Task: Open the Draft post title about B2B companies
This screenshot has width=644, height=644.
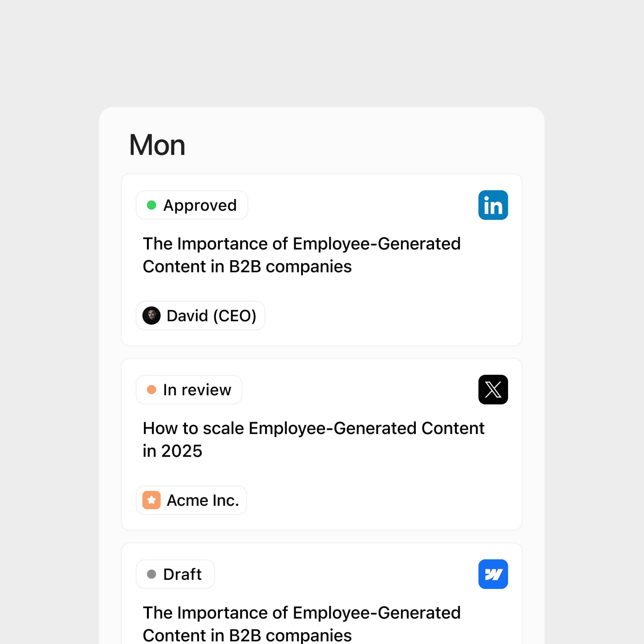Action: click(302, 623)
